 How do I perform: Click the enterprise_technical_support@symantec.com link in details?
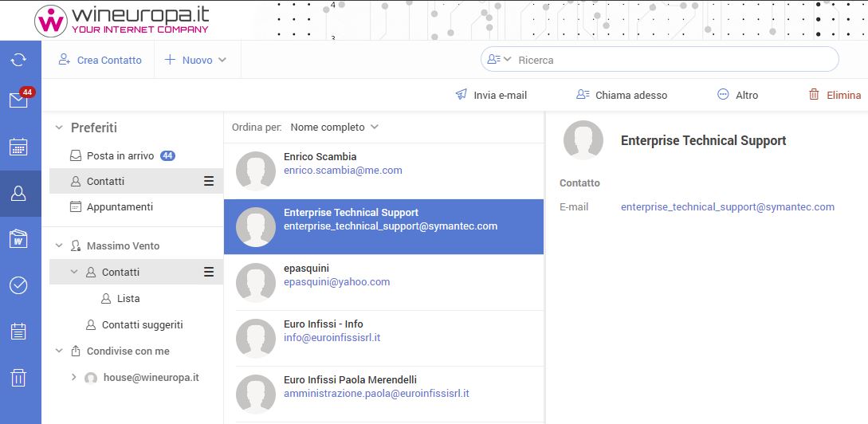pyautogui.click(x=727, y=206)
